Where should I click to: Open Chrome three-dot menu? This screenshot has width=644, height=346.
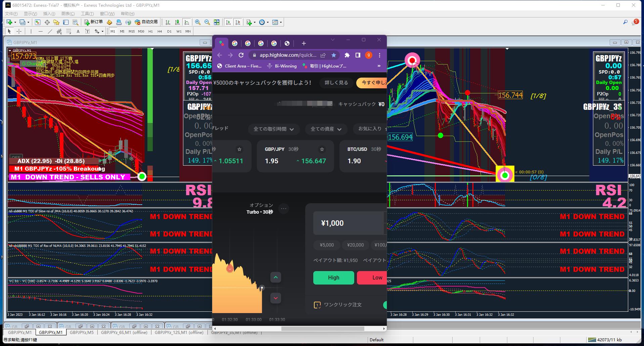pos(380,55)
